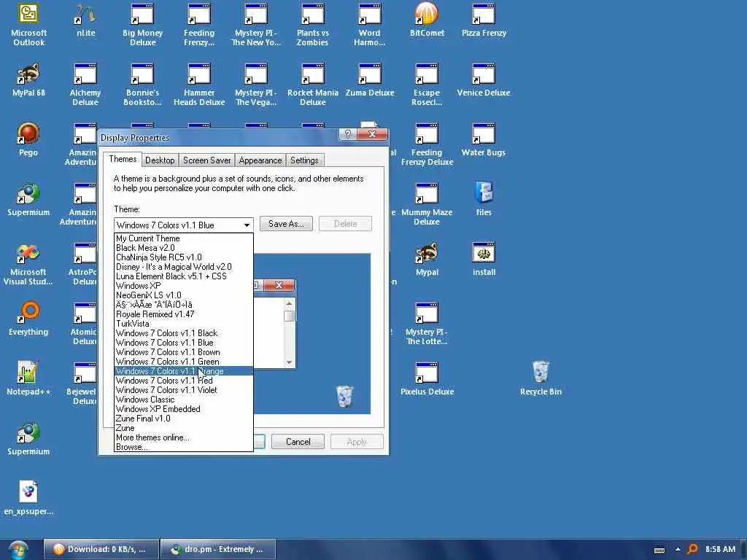Screen dimensions: 747x560
Task: Select the Water Bugs shortcut
Action: point(484,140)
